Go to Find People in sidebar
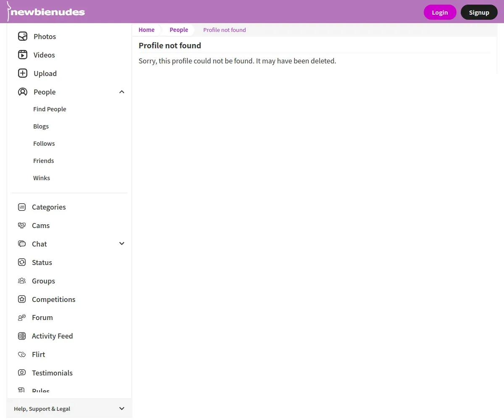Viewport: 504px width, 420px height. pyautogui.click(x=50, y=109)
